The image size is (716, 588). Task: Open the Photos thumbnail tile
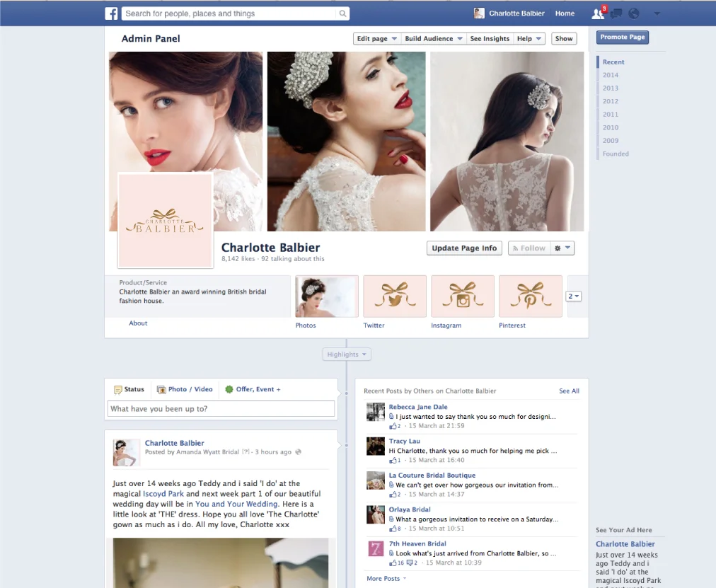tap(326, 296)
